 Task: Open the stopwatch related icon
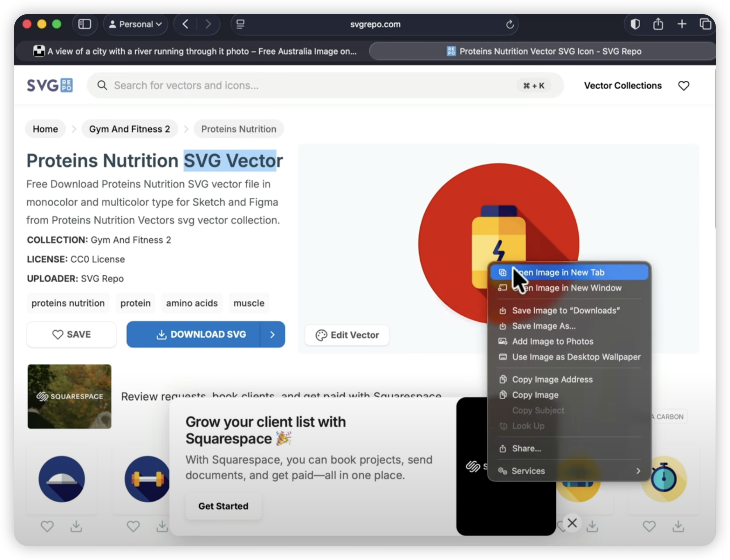pyautogui.click(x=664, y=479)
